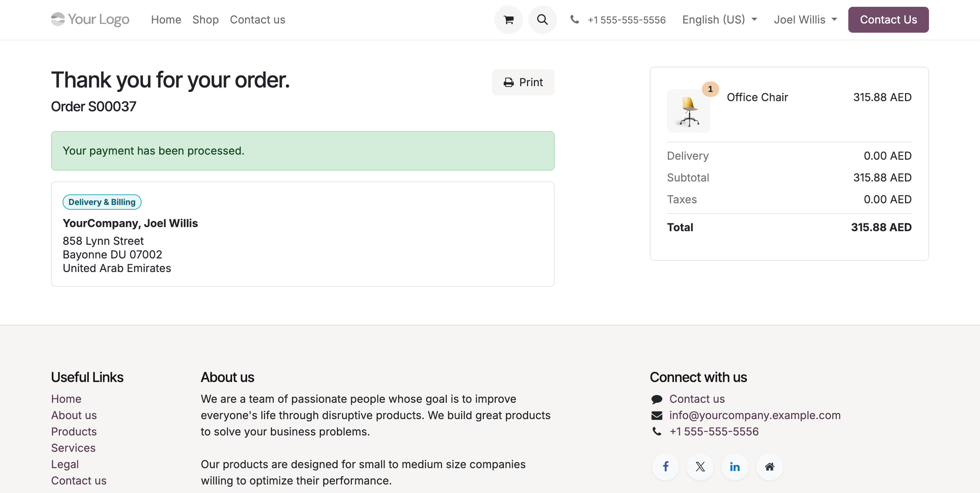Image resolution: width=980 pixels, height=493 pixels.
Task: Open Contact us link under Useful Links
Action: pyautogui.click(x=79, y=480)
